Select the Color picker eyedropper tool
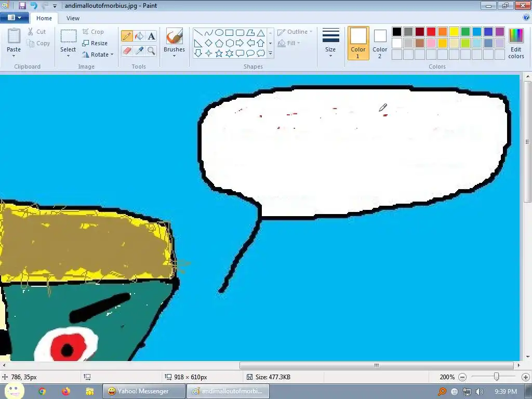Viewport: 532px width, 399px height. tap(139, 50)
